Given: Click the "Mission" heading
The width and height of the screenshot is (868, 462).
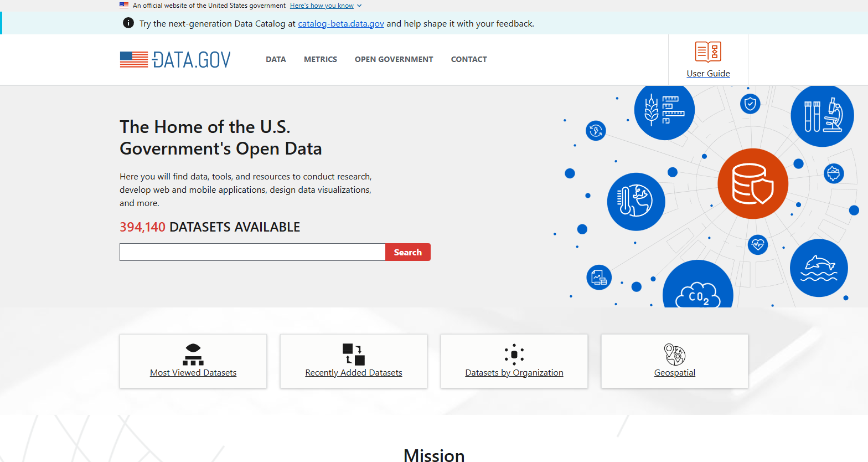Looking at the screenshot, I should tap(434, 455).
